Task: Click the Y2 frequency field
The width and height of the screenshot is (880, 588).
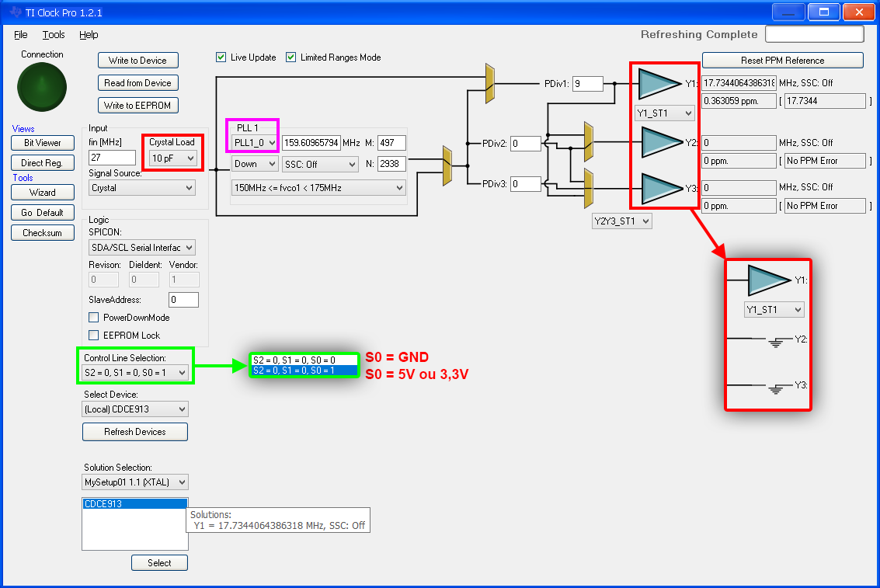Action: pos(739,142)
